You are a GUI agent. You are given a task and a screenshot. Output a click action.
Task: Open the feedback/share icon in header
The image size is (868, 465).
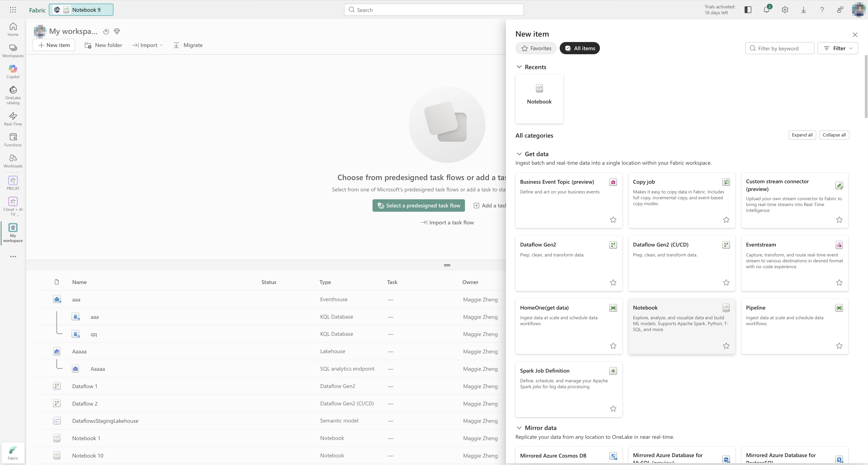[840, 10]
